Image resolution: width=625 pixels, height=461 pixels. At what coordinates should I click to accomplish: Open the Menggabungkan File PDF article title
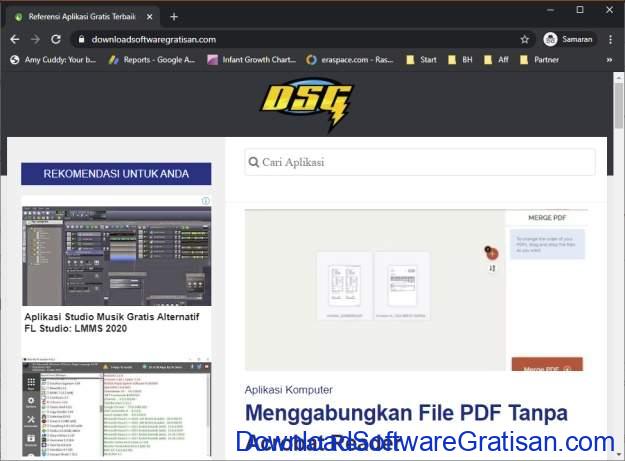(406, 413)
